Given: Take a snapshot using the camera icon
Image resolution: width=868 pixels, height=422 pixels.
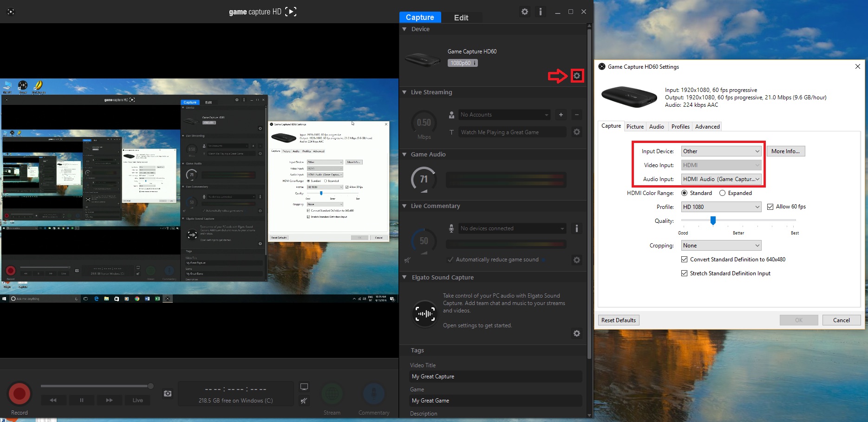Looking at the screenshot, I should [x=167, y=393].
